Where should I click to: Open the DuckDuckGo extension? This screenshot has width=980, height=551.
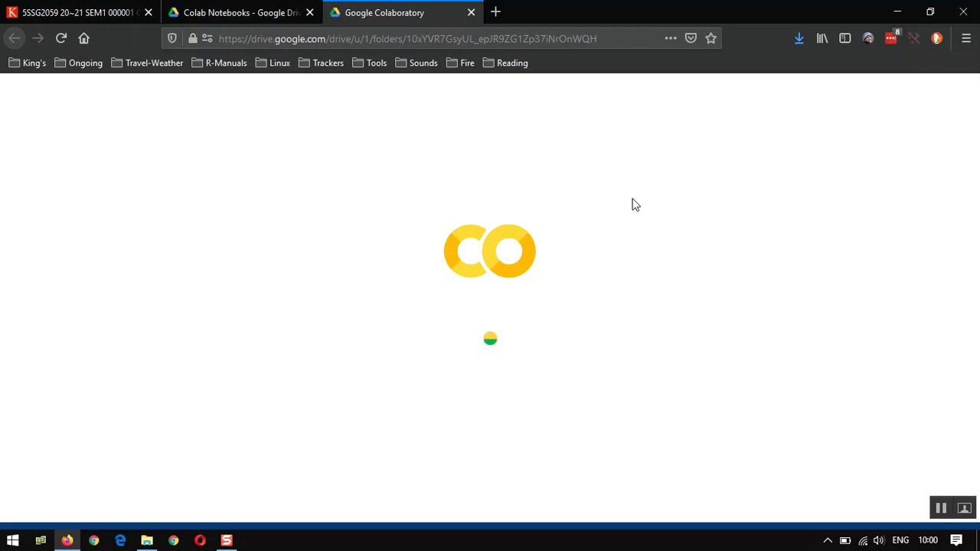click(936, 38)
